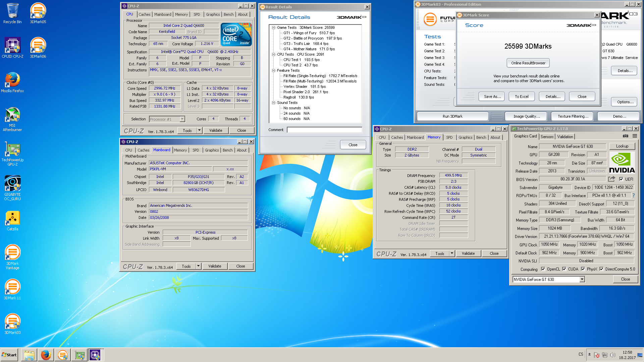This screenshot has height=362, width=644.
Task: Collapse the CPU Tests tree node
Action: 274,54
